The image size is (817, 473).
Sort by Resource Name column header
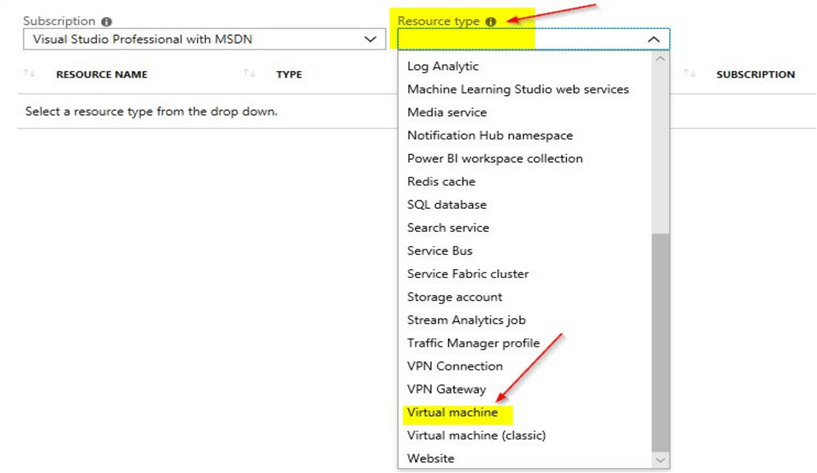pyautogui.click(x=101, y=74)
